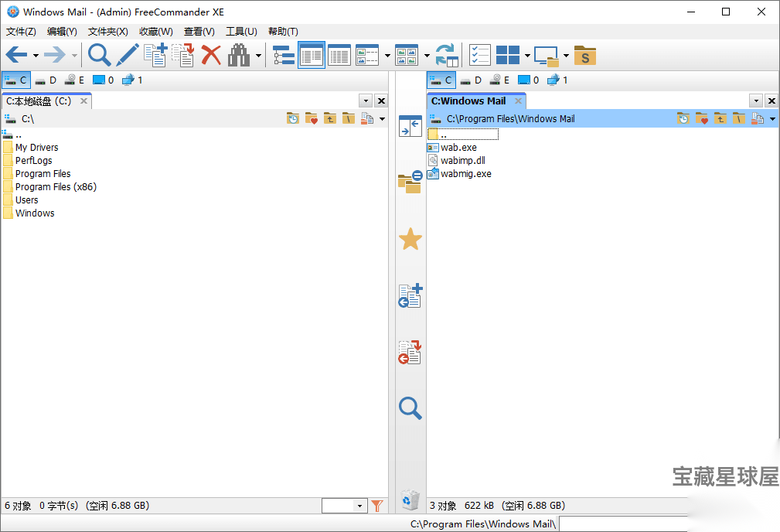Image resolution: width=780 pixels, height=532 pixels.
Task: Open the 文件(Z) menu
Action: click(21, 32)
